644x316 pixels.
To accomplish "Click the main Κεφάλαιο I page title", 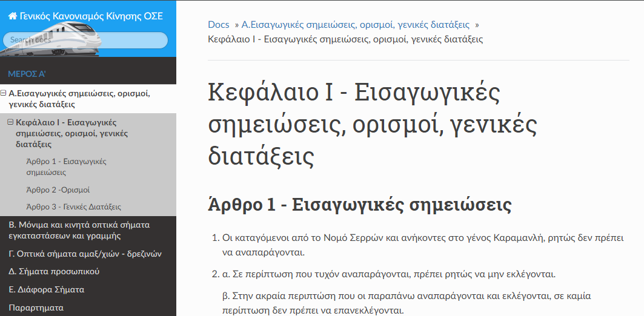I will point(373,125).
